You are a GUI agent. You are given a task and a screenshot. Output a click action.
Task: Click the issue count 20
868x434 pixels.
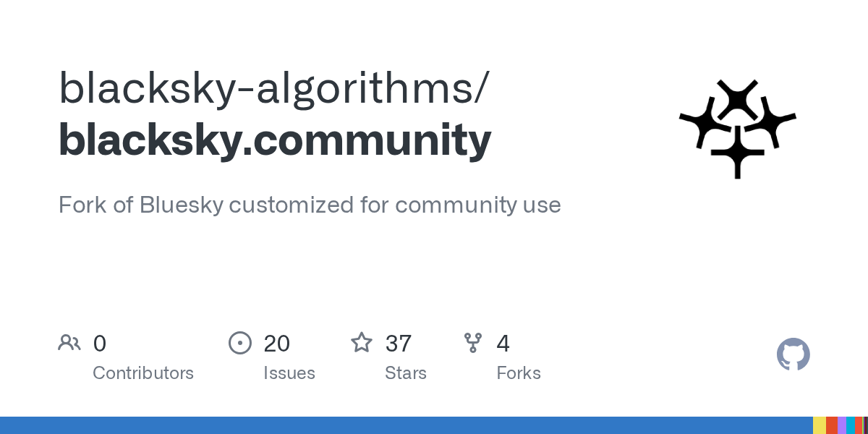coord(277,344)
